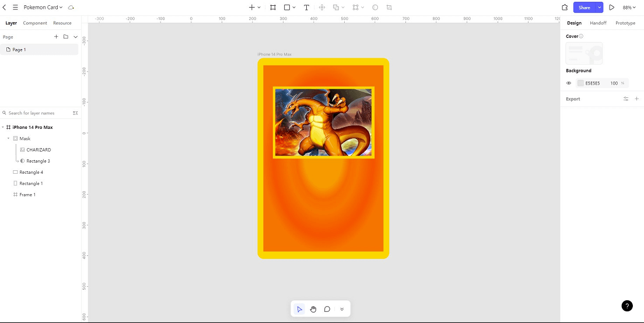Viewport: 644px width, 323px height.
Task: Select the CHARIZARD image layer
Action: [38, 150]
